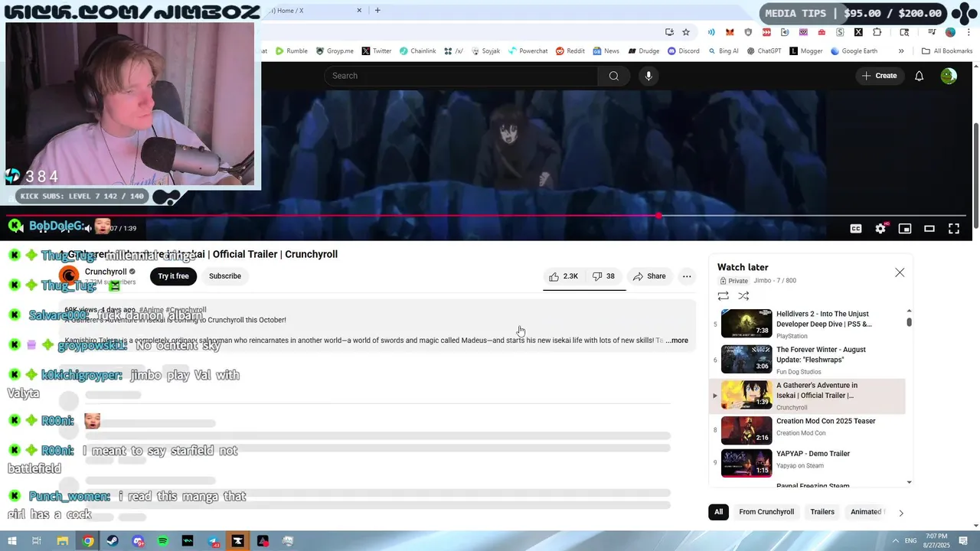Open YouTube voice search microphone
This screenshot has height=551, width=980.
pyautogui.click(x=648, y=76)
